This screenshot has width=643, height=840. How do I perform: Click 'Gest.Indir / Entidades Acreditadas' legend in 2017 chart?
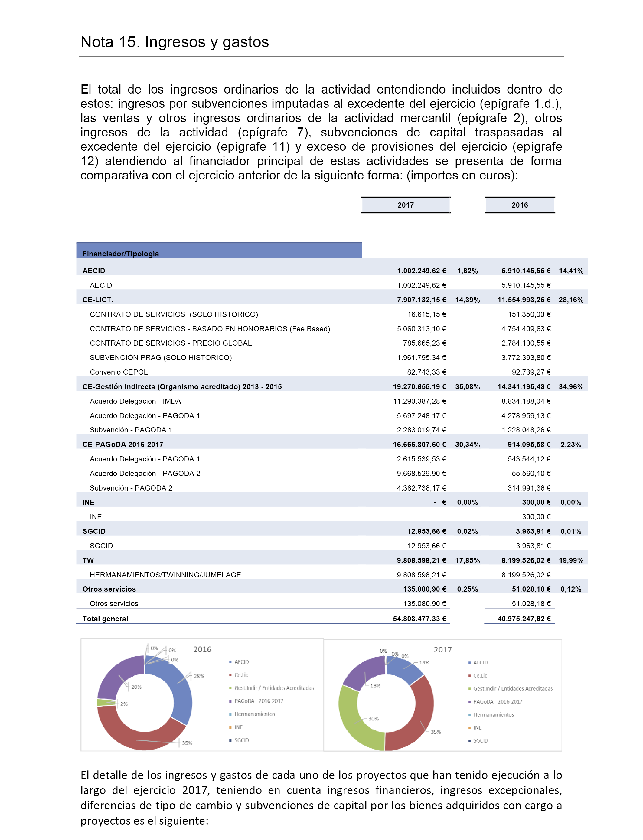[511, 689]
